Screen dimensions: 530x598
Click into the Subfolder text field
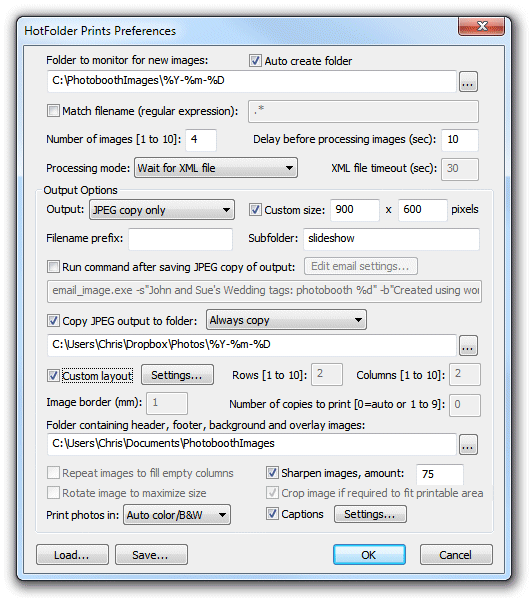391,239
